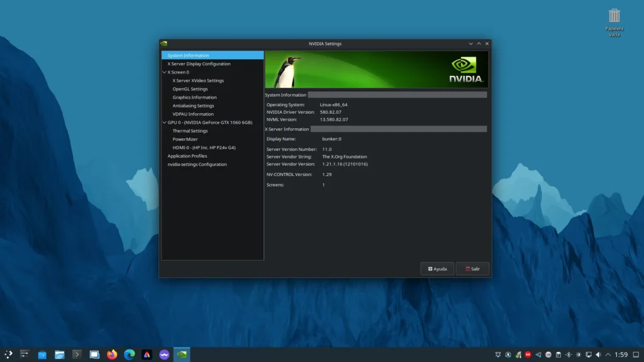Open the KDE application launcher
Image resolution: width=644 pixels, height=362 pixels.
tap(9, 354)
